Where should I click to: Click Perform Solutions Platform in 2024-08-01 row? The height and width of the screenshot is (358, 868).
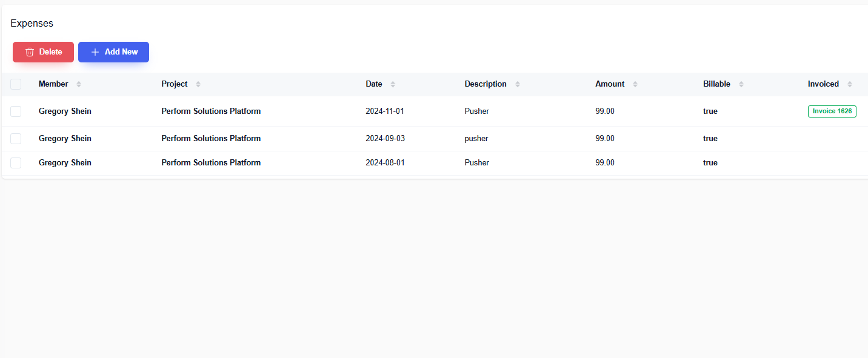(211, 163)
